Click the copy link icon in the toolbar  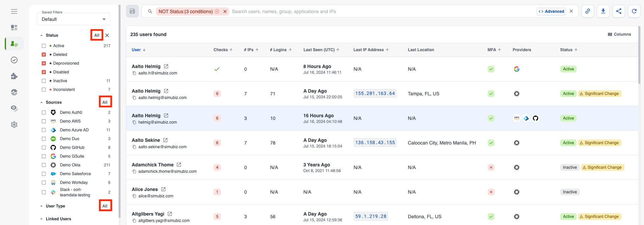[x=587, y=11]
